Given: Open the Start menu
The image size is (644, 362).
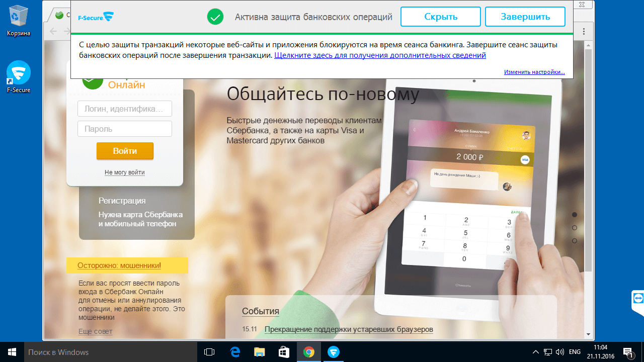Looking at the screenshot, I should click(11, 352).
